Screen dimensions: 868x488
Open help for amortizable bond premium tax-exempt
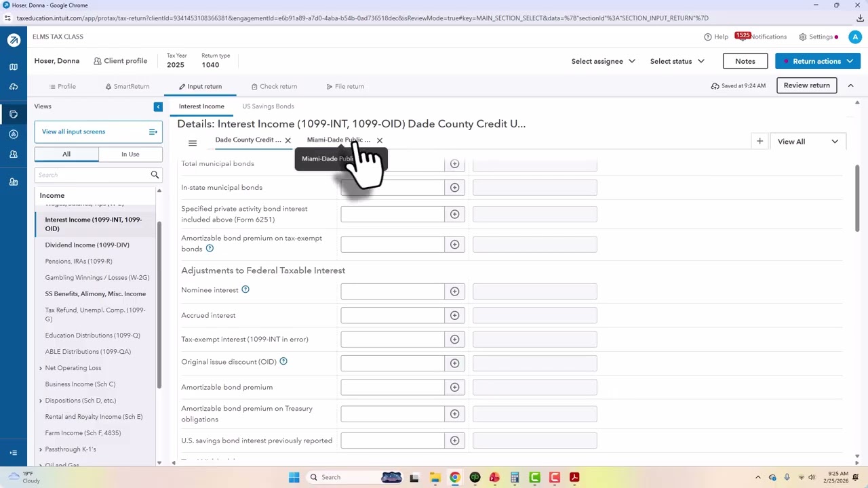click(210, 248)
